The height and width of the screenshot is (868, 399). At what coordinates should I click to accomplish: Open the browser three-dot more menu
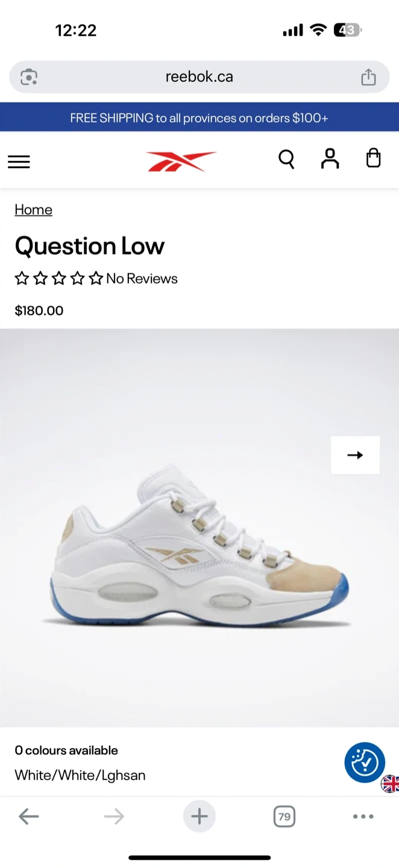pos(363,817)
